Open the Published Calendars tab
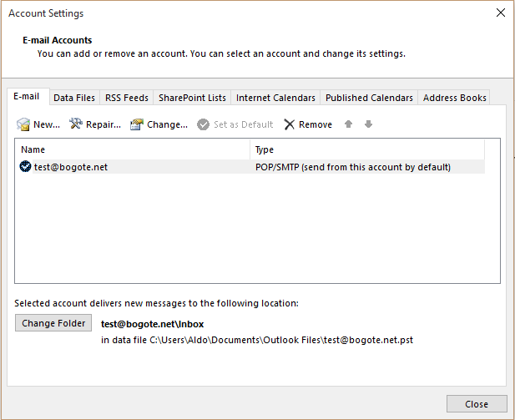The image size is (515, 420). (x=369, y=98)
